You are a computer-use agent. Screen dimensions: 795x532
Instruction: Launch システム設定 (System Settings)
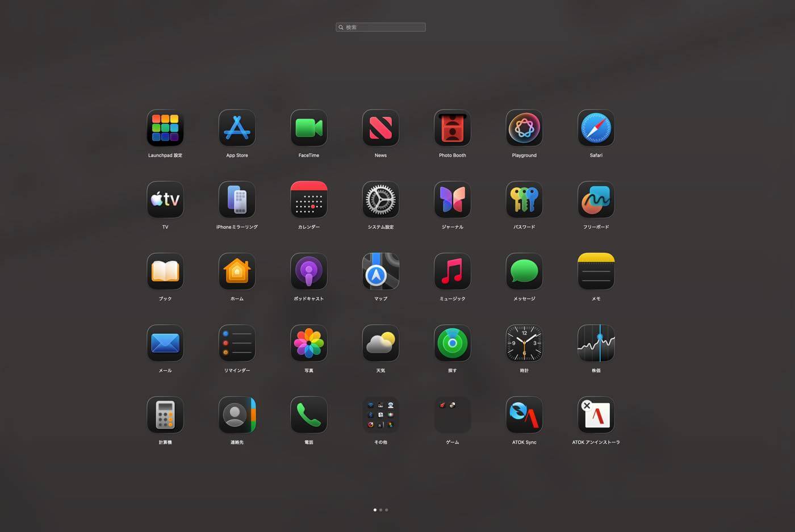coord(380,200)
